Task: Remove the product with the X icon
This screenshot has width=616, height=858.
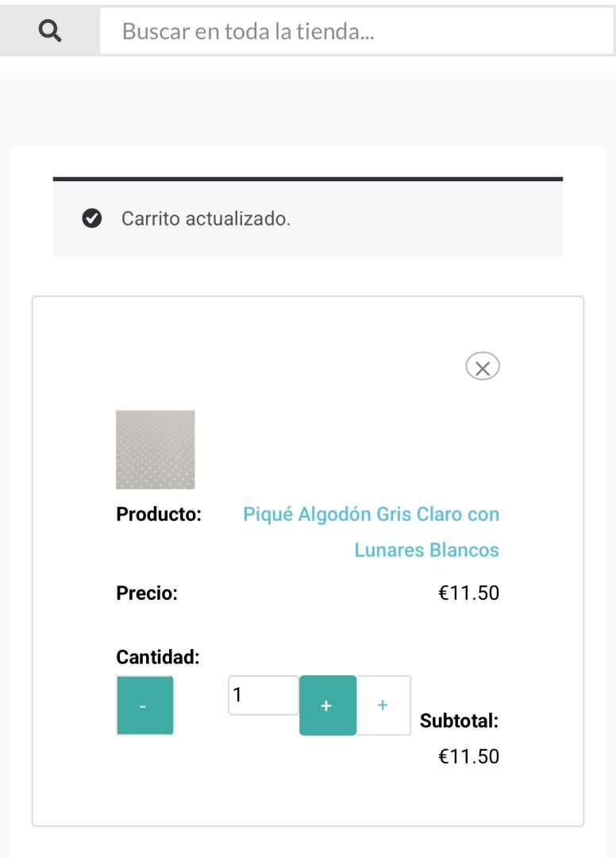Action: click(482, 367)
